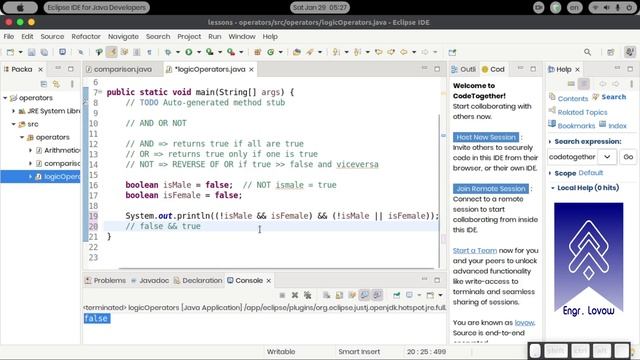Expand the comparison.java tree node

(x=30, y=163)
